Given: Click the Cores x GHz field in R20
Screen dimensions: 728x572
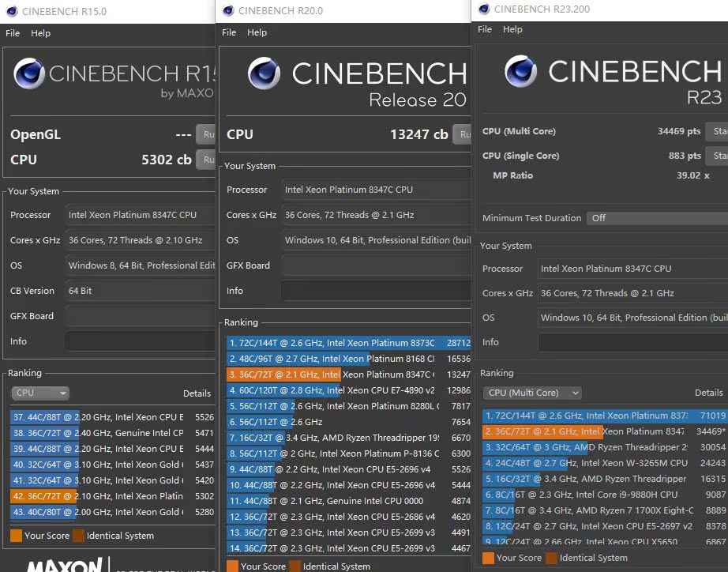Looking at the screenshot, I should (x=376, y=215).
